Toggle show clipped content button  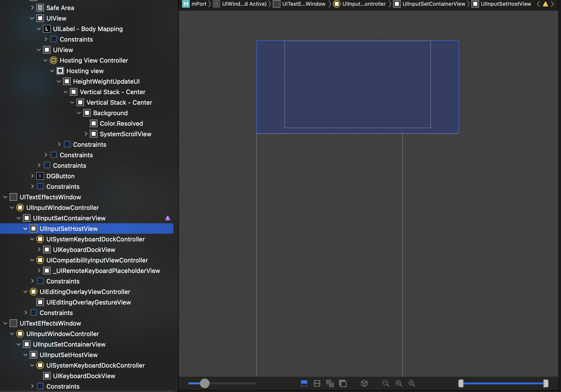tap(304, 383)
